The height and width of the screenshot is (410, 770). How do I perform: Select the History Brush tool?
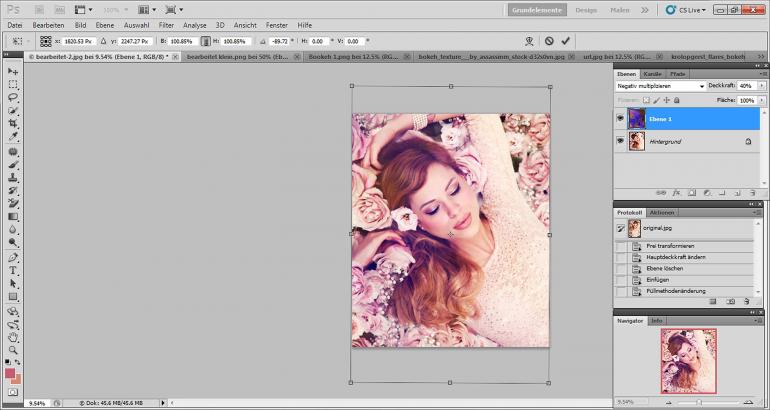[13, 191]
